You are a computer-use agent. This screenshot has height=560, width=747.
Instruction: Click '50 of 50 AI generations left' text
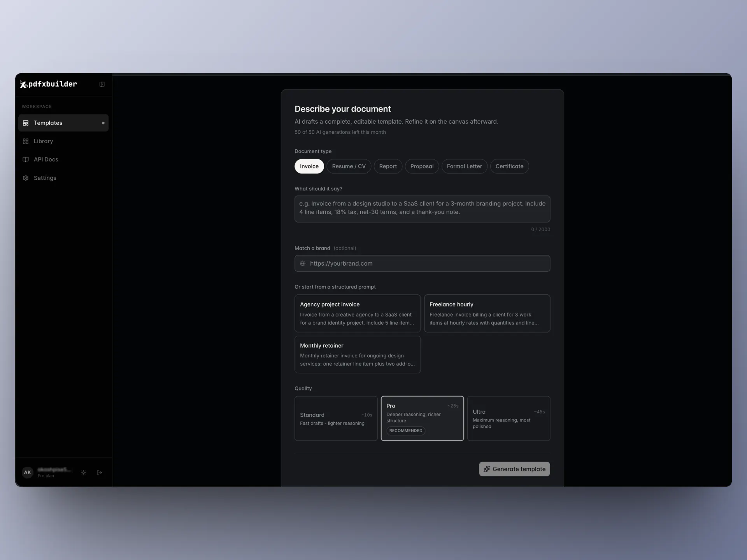[340, 132]
